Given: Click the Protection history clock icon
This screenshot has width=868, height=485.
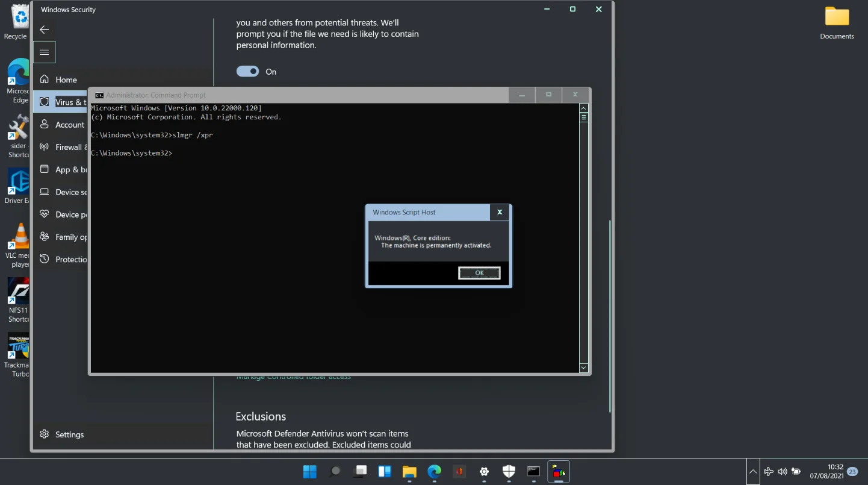Looking at the screenshot, I should (44, 259).
